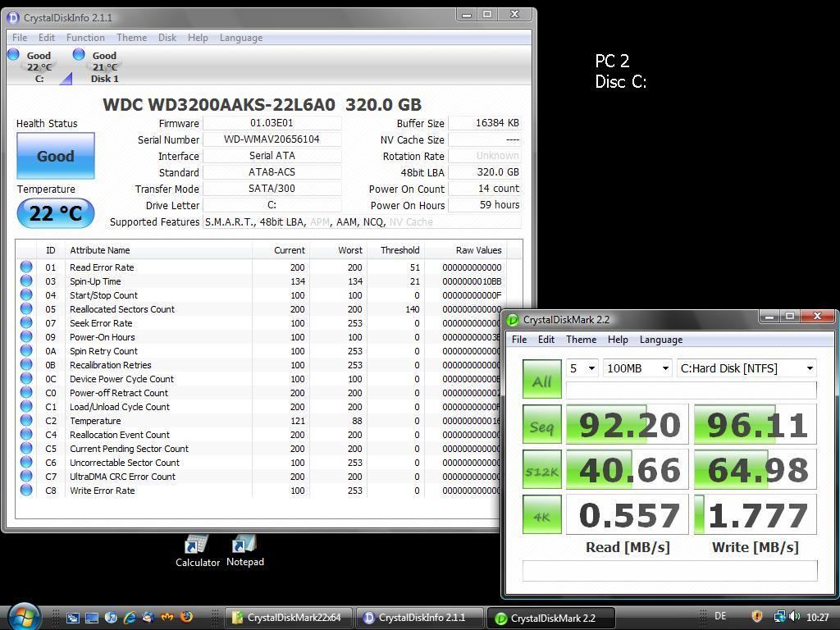
Task: Click the Power-On Hours row status circle
Action: point(26,336)
